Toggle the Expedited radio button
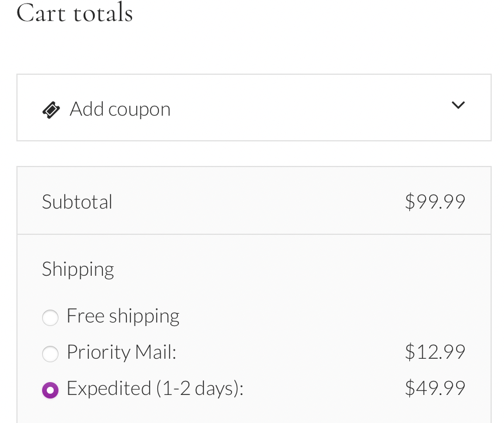This screenshot has height=423, width=504. point(50,390)
